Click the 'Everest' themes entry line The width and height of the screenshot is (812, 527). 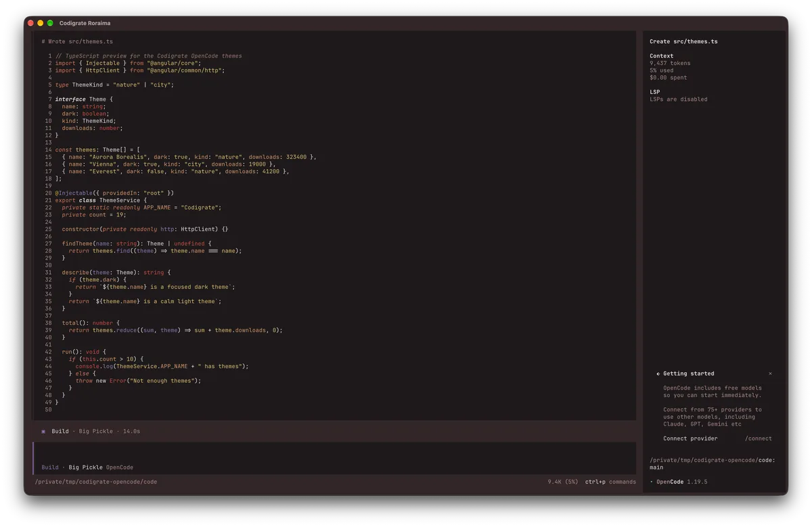point(175,171)
